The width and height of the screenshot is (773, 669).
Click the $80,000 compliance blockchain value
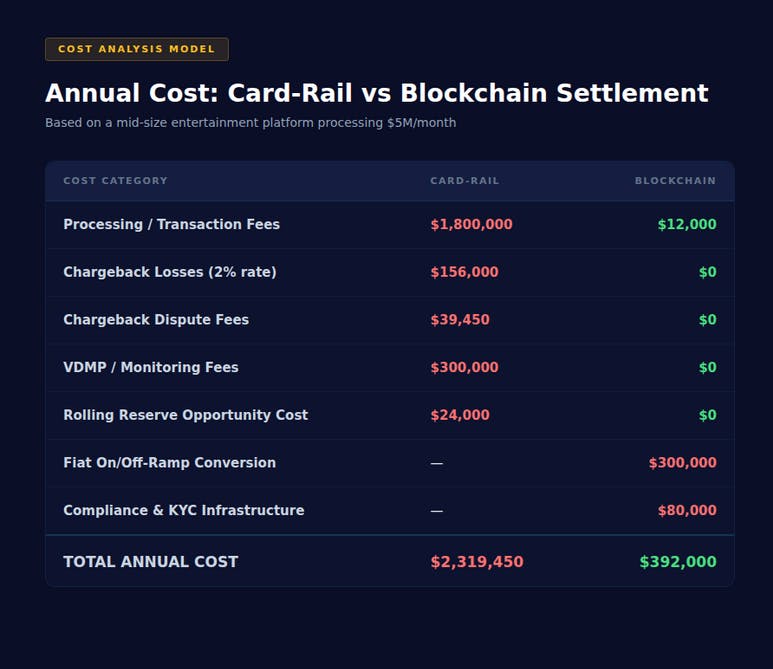(686, 511)
